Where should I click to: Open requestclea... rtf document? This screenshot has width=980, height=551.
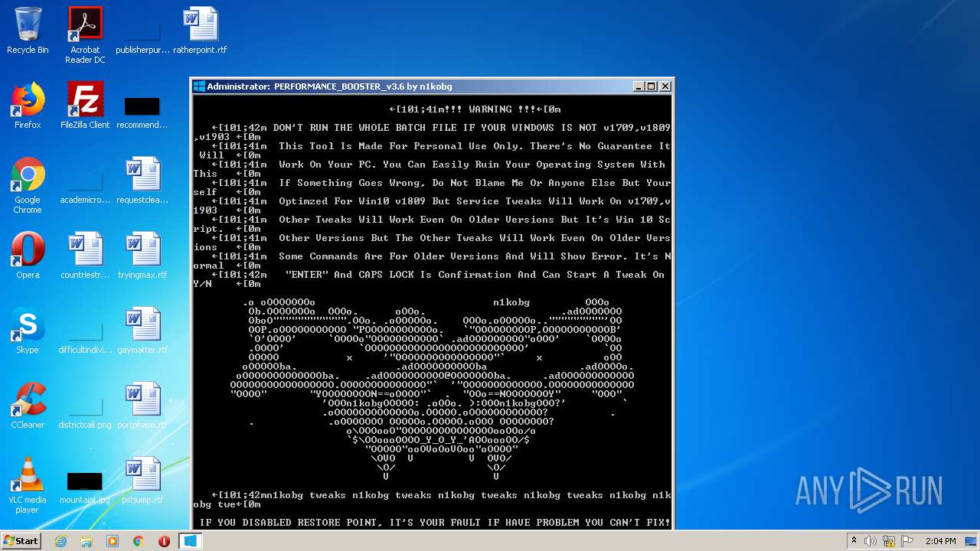pos(142,181)
